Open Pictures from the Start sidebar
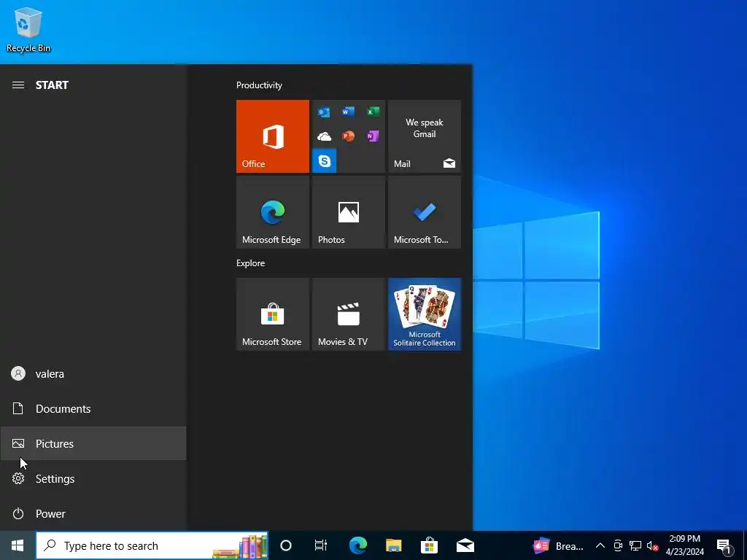 point(93,444)
